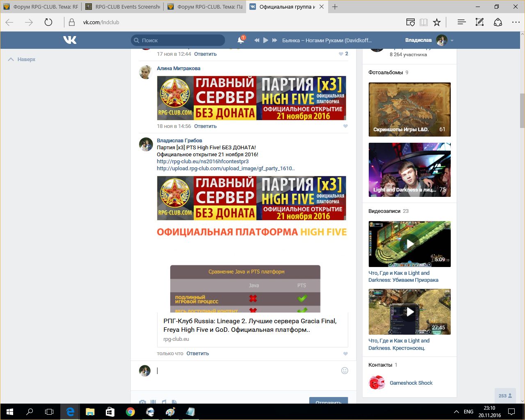Click the VK logo in the header
Image resolution: width=525 pixels, height=420 pixels.
pyautogui.click(x=70, y=40)
